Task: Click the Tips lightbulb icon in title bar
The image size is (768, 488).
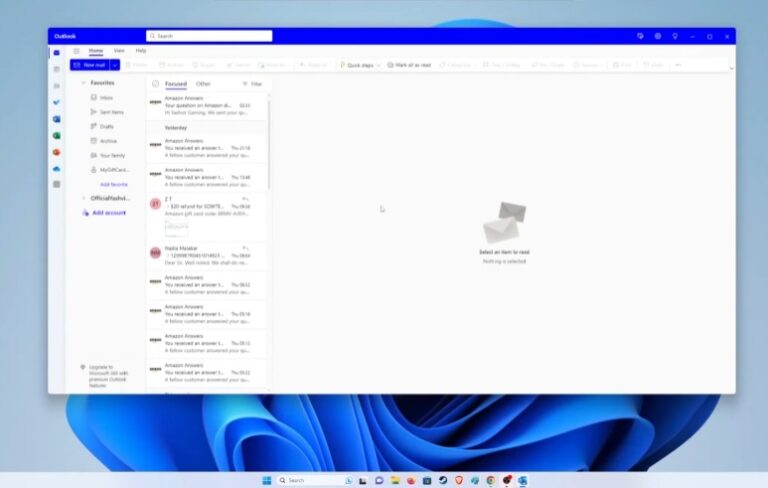Action: tap(675, 36)
